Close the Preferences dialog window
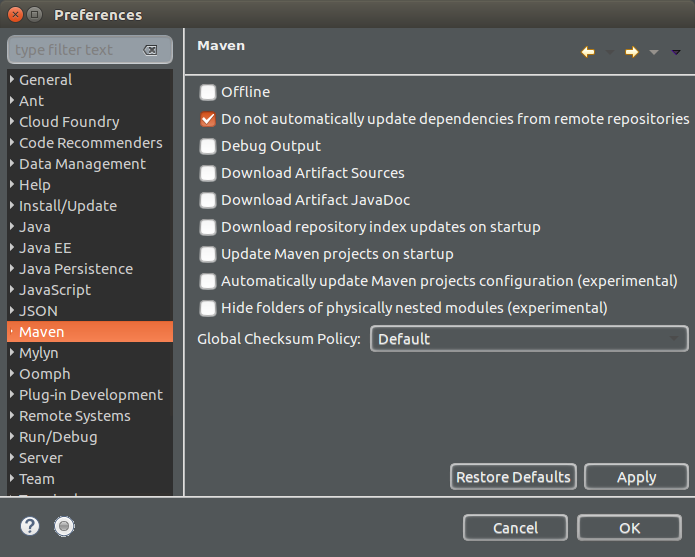This screenshot has width=695, height=557. pyautogui.click(x=16, y=14)
